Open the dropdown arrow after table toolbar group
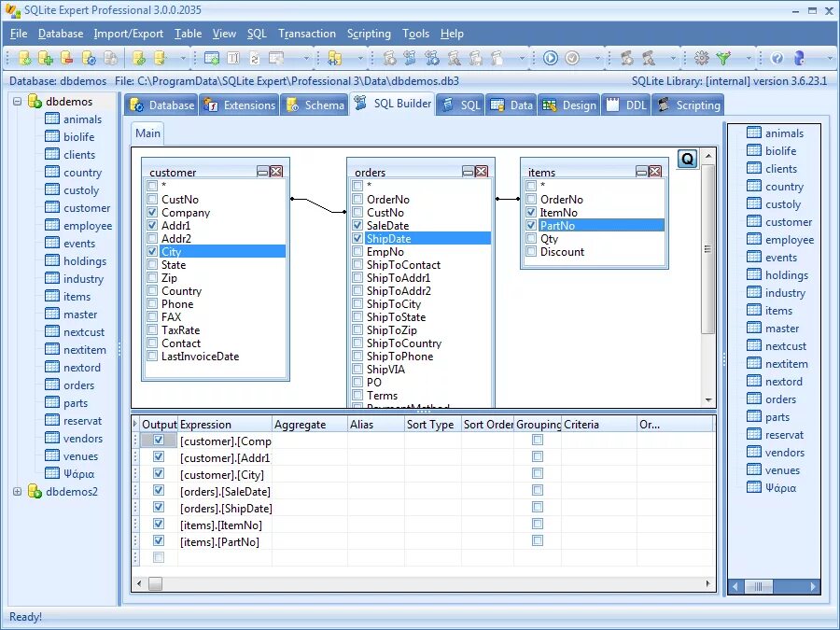Screen dimensions: 840x630 click(x=306, y=58)
